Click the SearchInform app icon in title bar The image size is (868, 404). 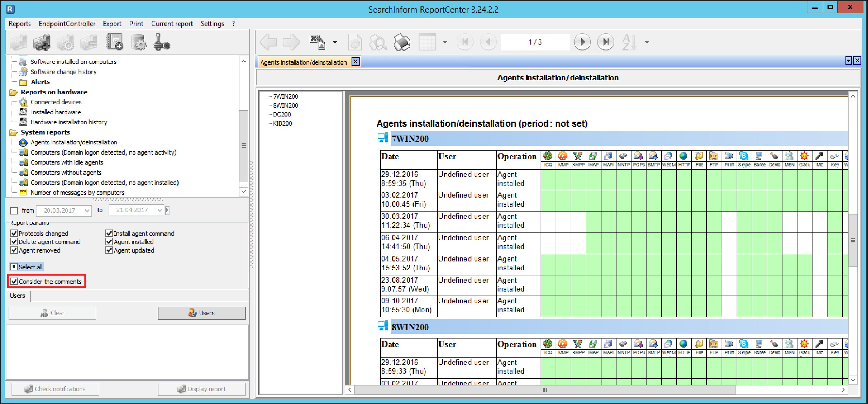click(x=10, y=9)
